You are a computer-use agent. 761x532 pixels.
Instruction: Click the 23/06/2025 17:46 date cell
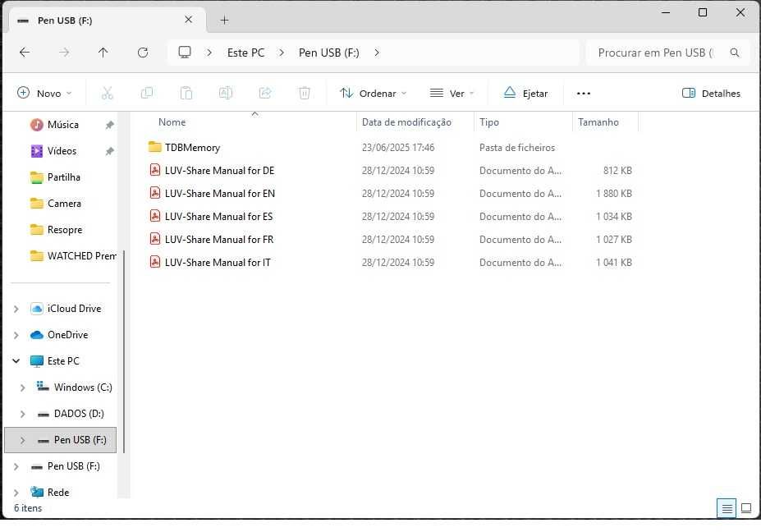click(x=398, y=147)
